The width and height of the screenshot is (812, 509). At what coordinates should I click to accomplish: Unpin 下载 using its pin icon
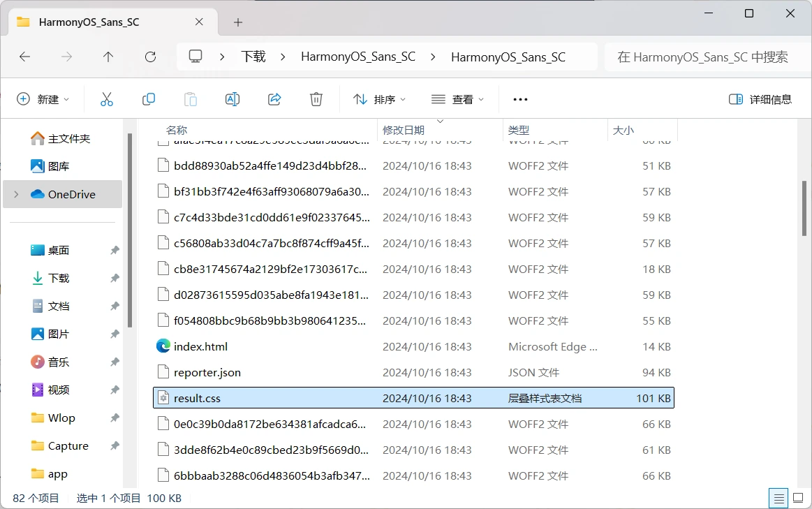[115, 278]
